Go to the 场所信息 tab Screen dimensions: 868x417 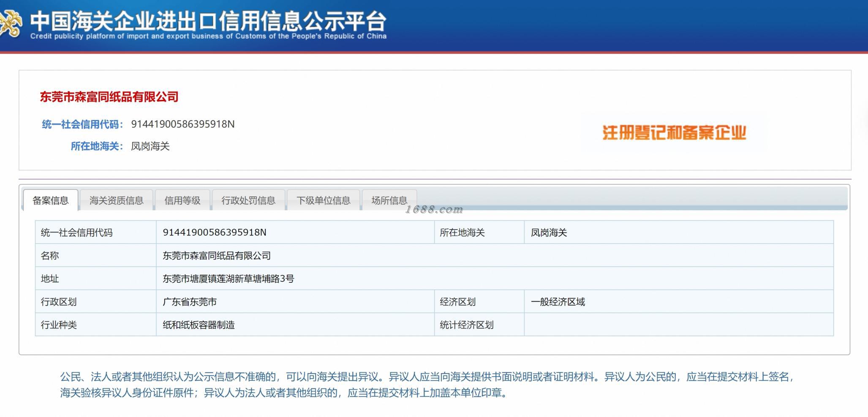click(389, 200)
